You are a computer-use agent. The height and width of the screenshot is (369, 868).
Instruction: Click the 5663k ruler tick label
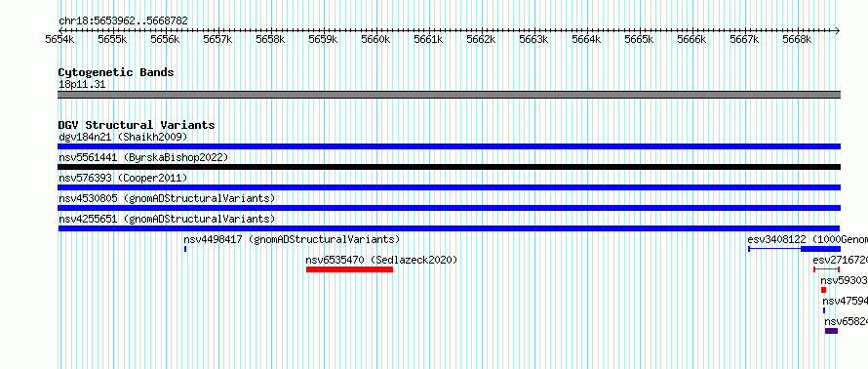pos(533,40)
